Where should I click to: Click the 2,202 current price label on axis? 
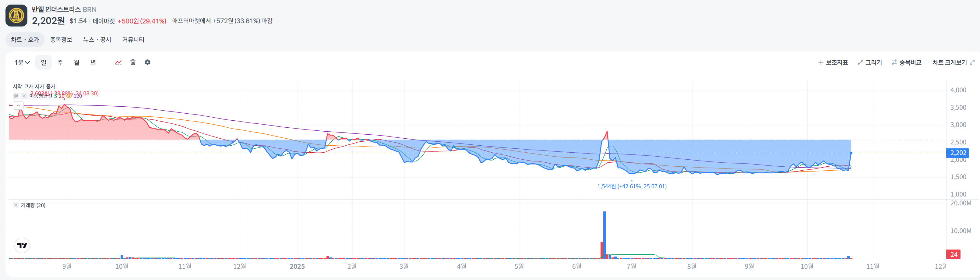pyautogui.click(x=957, y=153)
